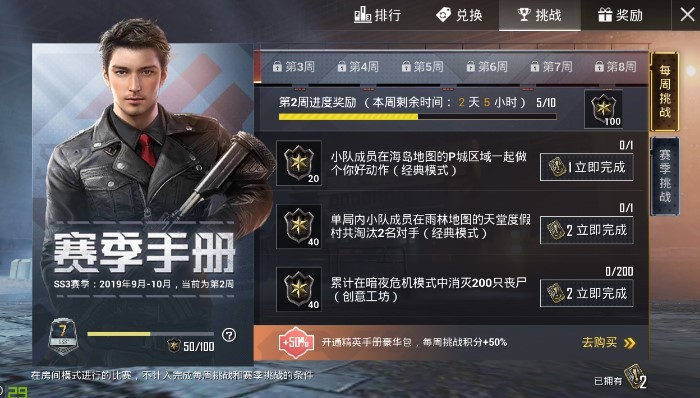Switch to 赛季挑战 side tab
Image resolution: width=700 pixels, height=398 pixels.
pyautogui.click(x=665, y=176)
